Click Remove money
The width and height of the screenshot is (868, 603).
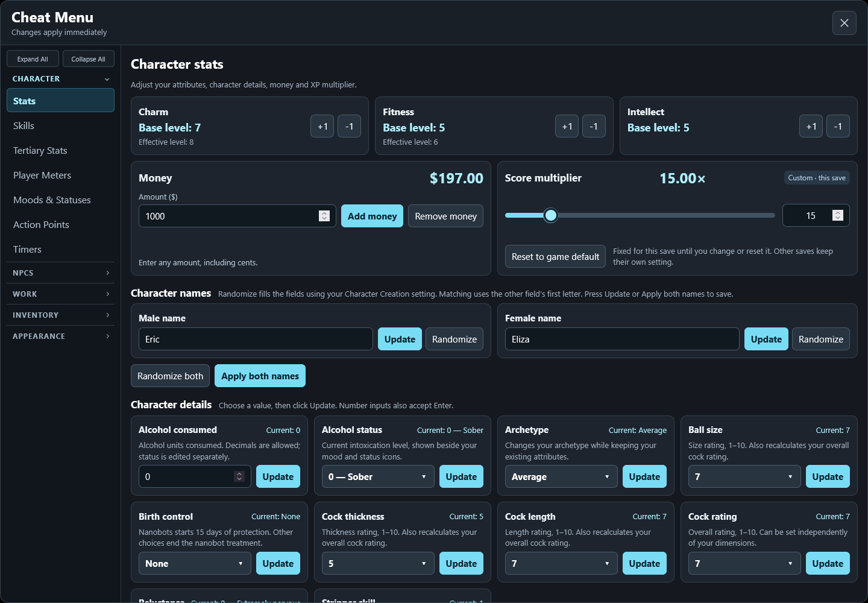click(x=445, y=216)
